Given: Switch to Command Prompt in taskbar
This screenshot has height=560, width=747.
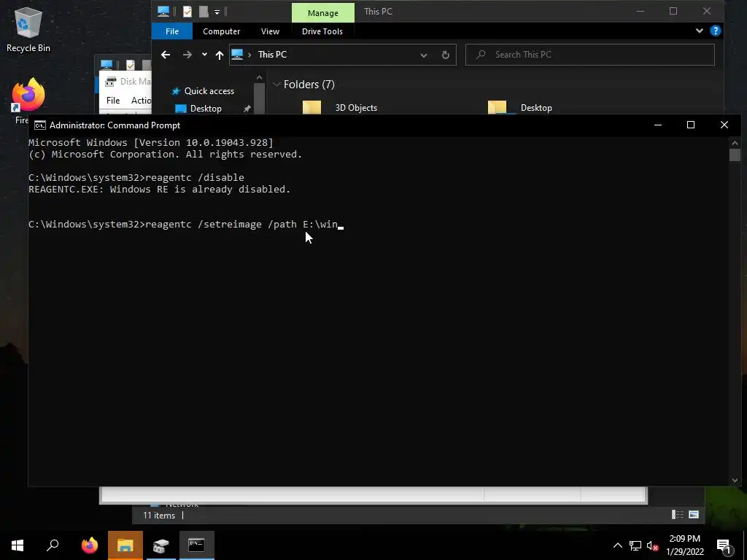Looking at the screenshot, I should (x=197, y=545).
